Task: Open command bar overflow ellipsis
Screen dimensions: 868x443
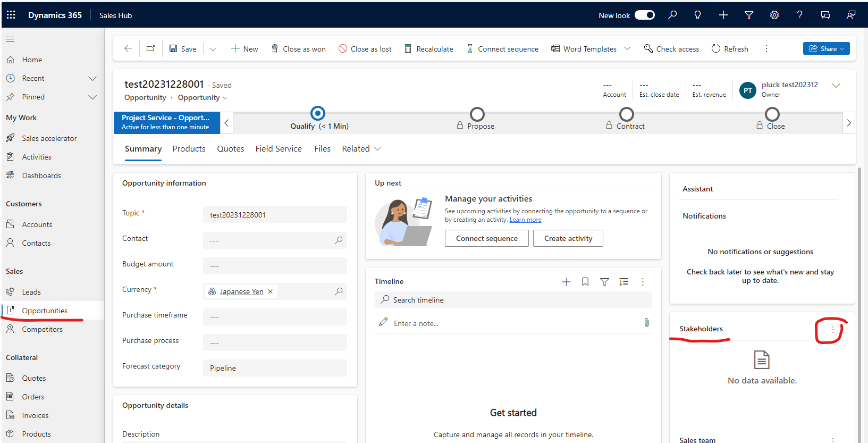Action: (x=766, y=48)
